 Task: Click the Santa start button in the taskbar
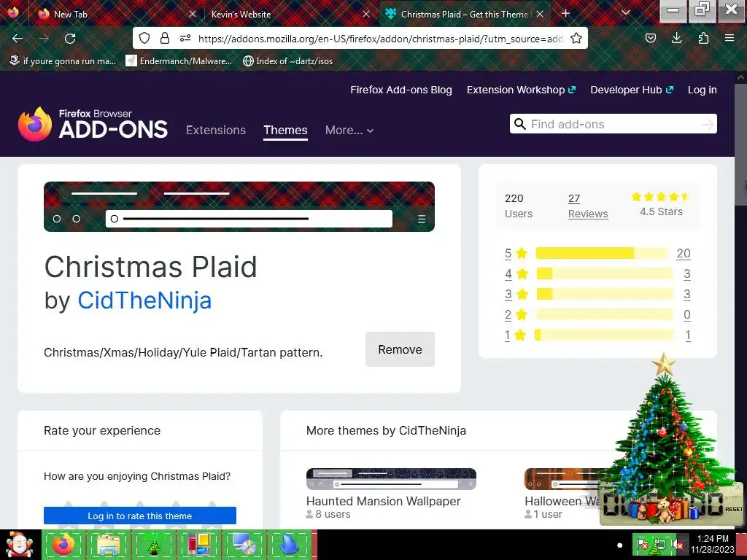pos(20,544)
